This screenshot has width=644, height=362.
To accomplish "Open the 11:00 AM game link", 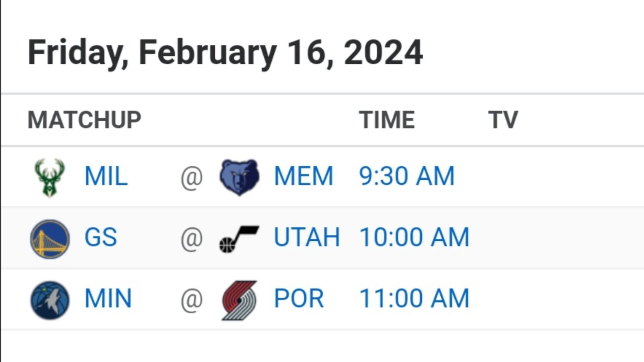I will tap(414, 298).
